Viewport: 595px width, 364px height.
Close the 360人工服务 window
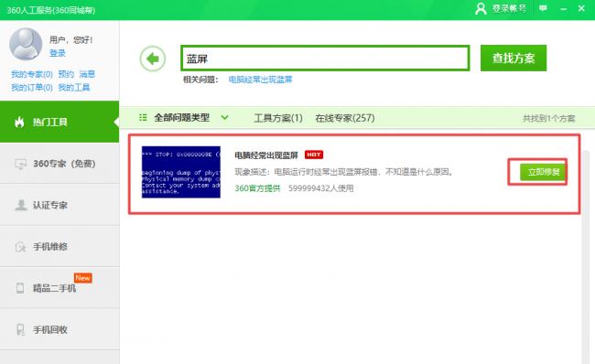click(x=581, y=8)
